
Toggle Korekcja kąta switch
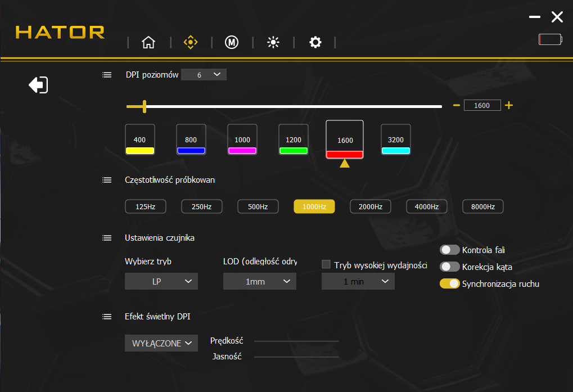[x=449, y=267]
